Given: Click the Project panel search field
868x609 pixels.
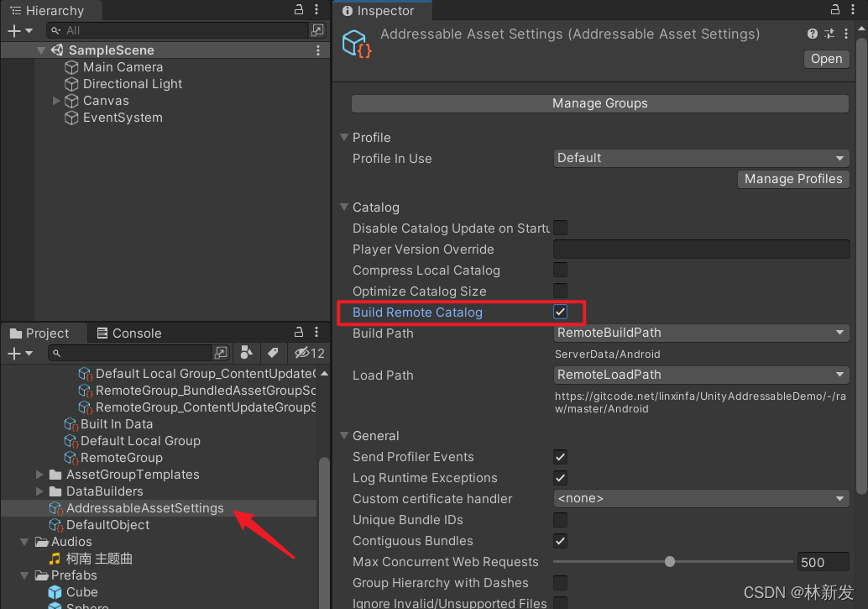Looking at the screenshot, I should [x=129, y=353].
